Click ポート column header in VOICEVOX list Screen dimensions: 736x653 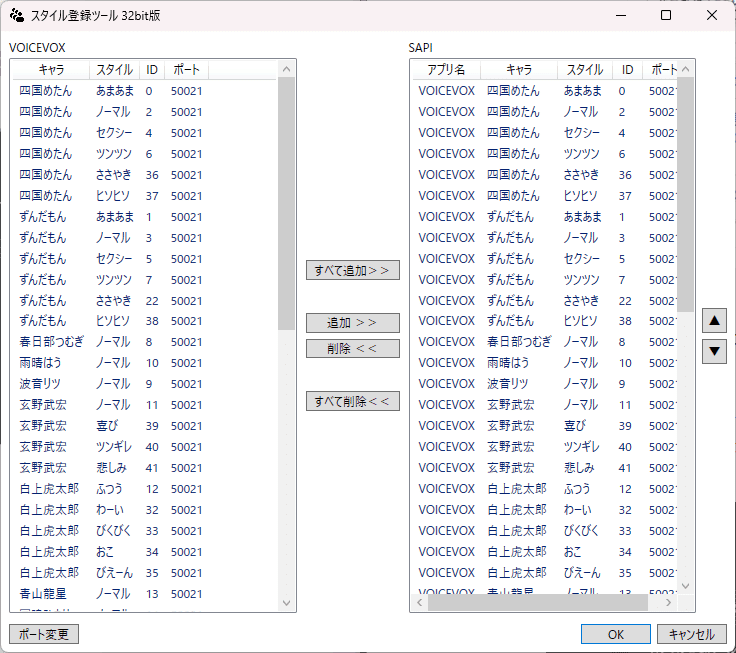(x=186, y=70)
